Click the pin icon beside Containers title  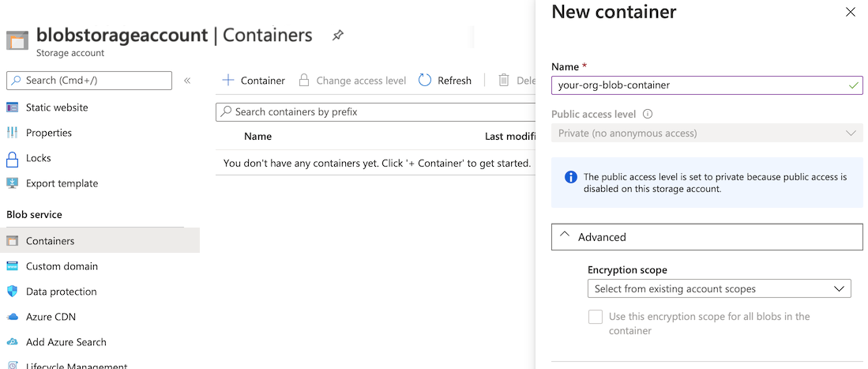click(x=338, y=36)
